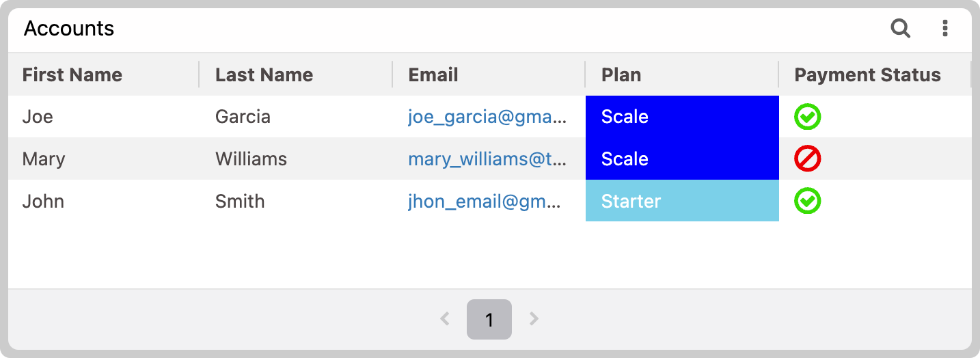Sort by Payment Status column header

coord(867,74)
